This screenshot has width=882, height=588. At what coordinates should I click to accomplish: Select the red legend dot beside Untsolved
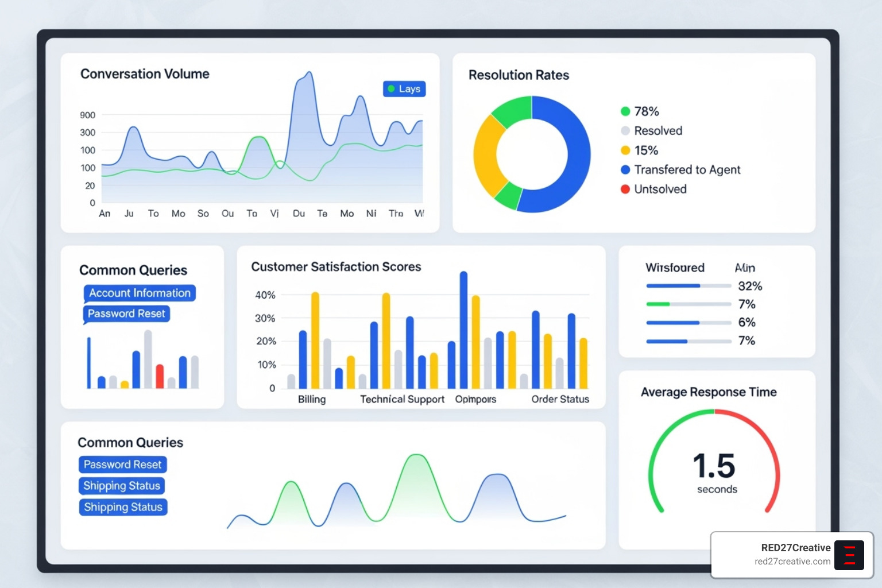(x=625, y=189)
